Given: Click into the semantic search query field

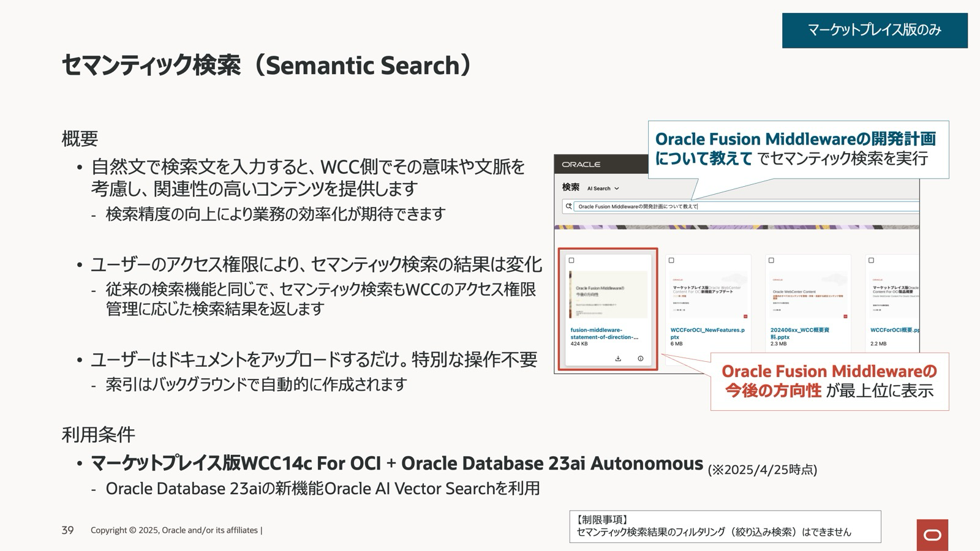Looking at the screenshot, I should [x=746, y=206].
